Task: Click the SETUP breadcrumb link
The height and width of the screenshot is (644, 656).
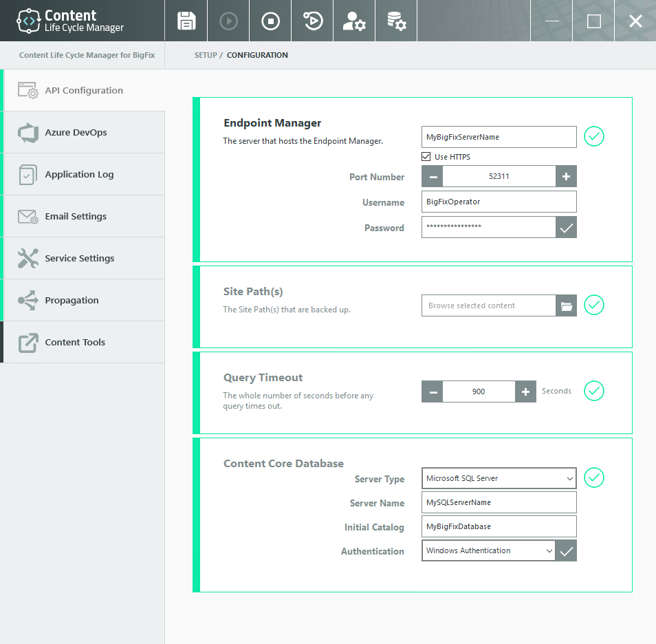Action: coord(206,55)
